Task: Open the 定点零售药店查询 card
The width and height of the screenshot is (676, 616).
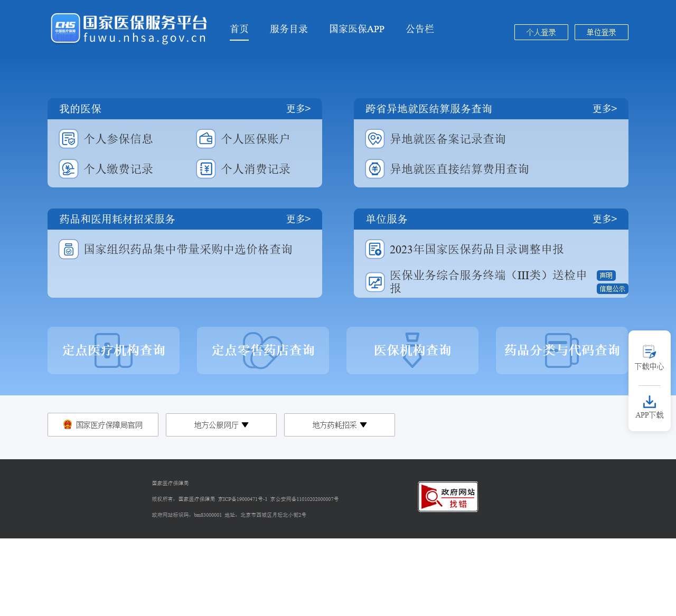Action: (x=263, y=350)
